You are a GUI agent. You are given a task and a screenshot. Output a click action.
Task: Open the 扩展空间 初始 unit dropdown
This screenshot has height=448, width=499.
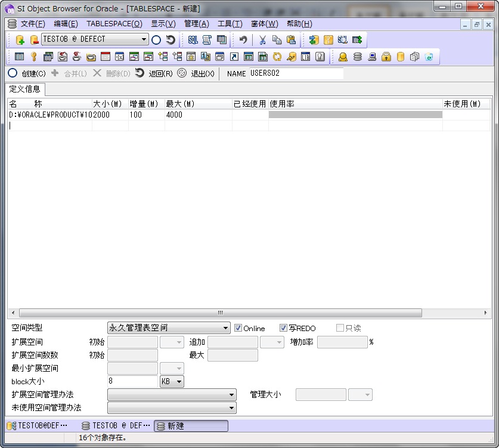(x=172, y=342)
